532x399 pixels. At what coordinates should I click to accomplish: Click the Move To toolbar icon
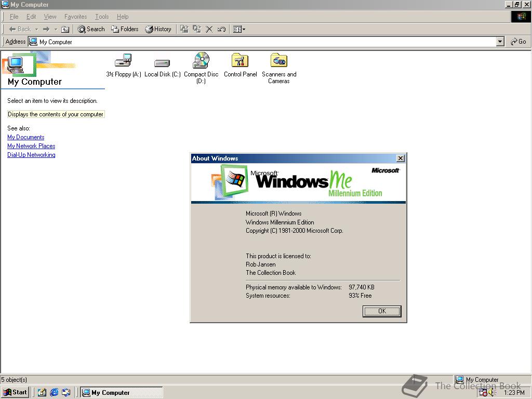184,29
